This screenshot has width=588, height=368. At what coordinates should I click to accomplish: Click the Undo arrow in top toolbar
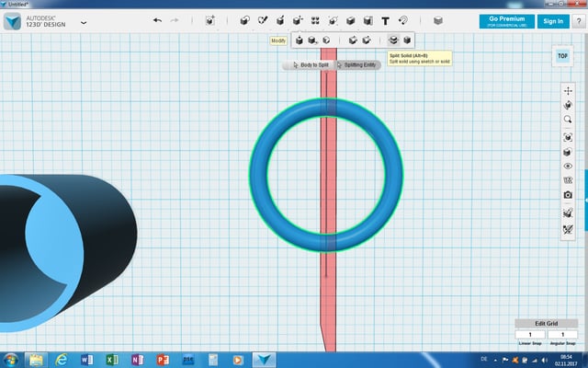point(157,20)
